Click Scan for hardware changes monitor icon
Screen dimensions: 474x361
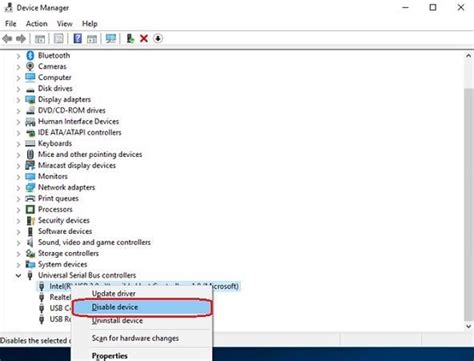[111, 39]
